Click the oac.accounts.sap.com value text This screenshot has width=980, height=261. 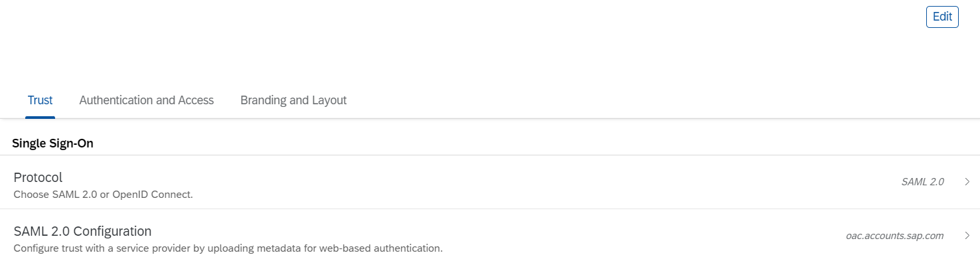[894, 235]
